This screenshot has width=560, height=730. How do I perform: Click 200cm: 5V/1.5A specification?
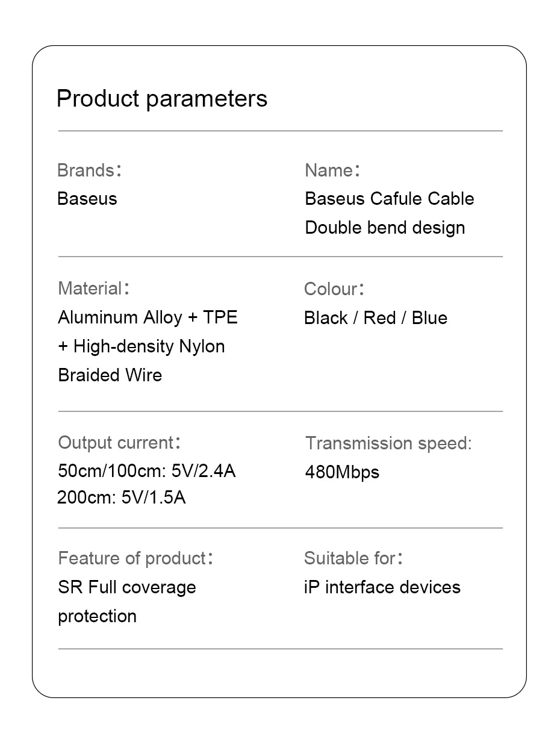(121, 498)
